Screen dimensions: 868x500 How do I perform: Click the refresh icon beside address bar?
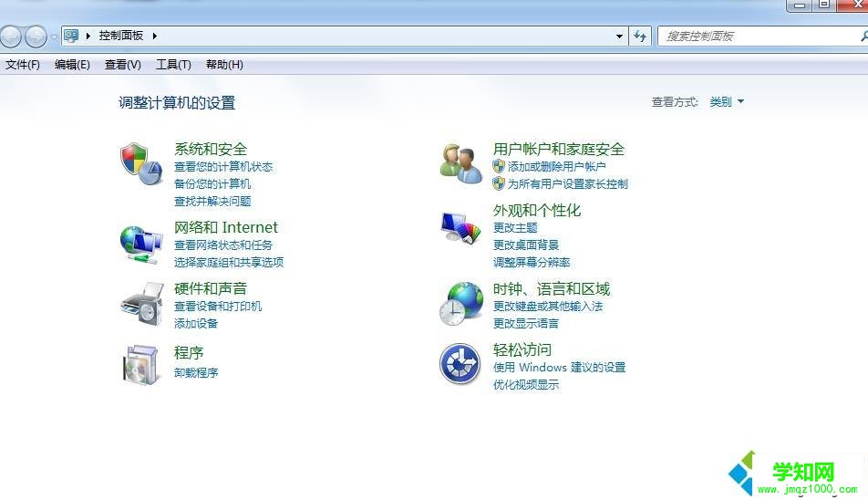640,36
